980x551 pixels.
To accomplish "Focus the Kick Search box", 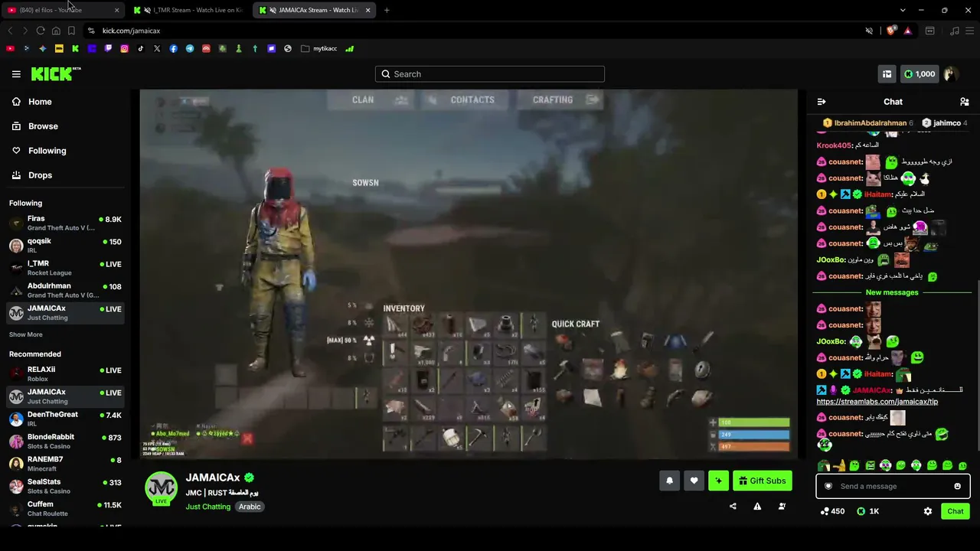I will [x=490, y=74].
